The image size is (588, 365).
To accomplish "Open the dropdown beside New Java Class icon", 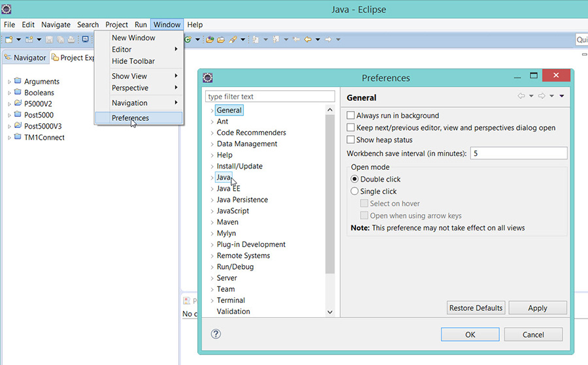I will [197, 39].
